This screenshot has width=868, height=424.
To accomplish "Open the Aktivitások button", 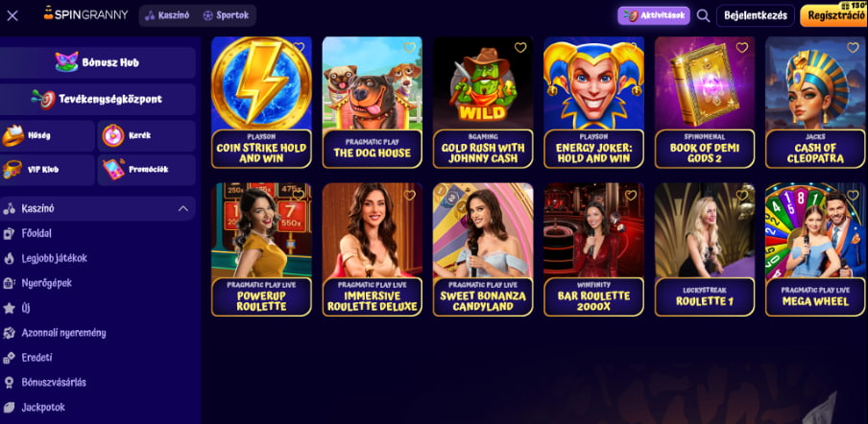I will 654,15.
